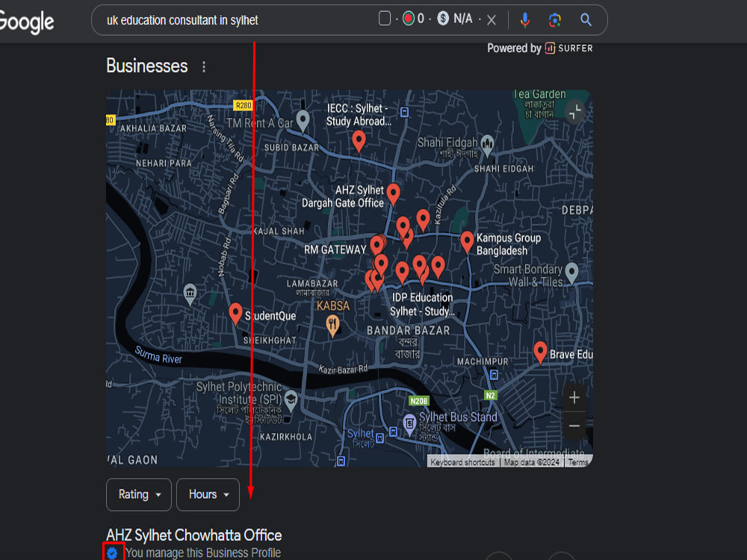Click the train station icon near Sylhet label

click(x=379, y=438)
